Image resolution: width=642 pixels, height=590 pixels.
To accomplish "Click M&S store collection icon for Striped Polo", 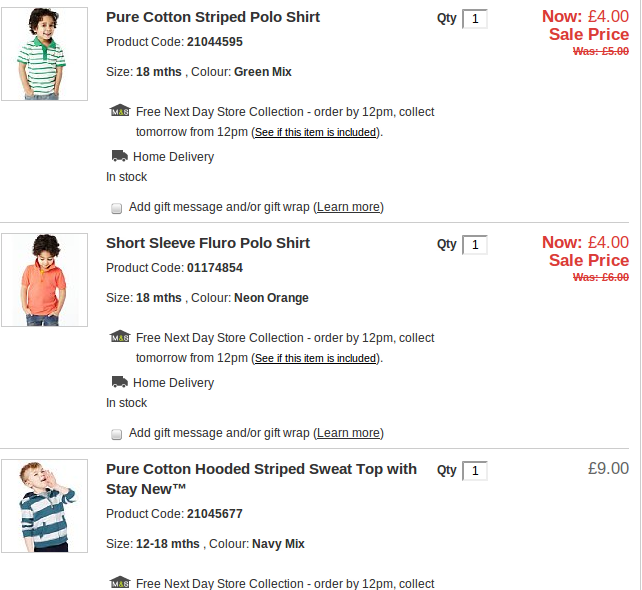I will (x=119, y=111).
